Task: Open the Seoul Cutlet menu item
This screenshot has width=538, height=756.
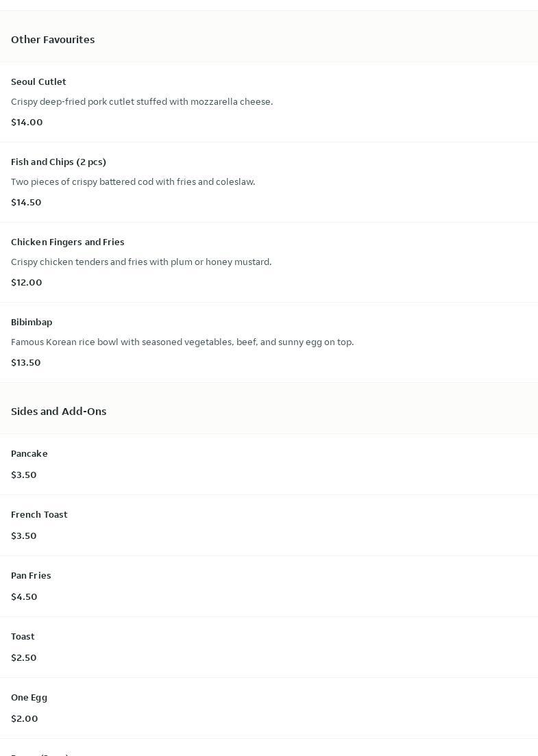Action: click(x=38, y=81)
